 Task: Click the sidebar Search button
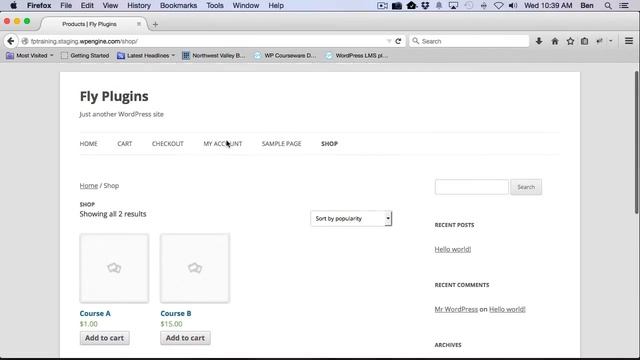526,187
